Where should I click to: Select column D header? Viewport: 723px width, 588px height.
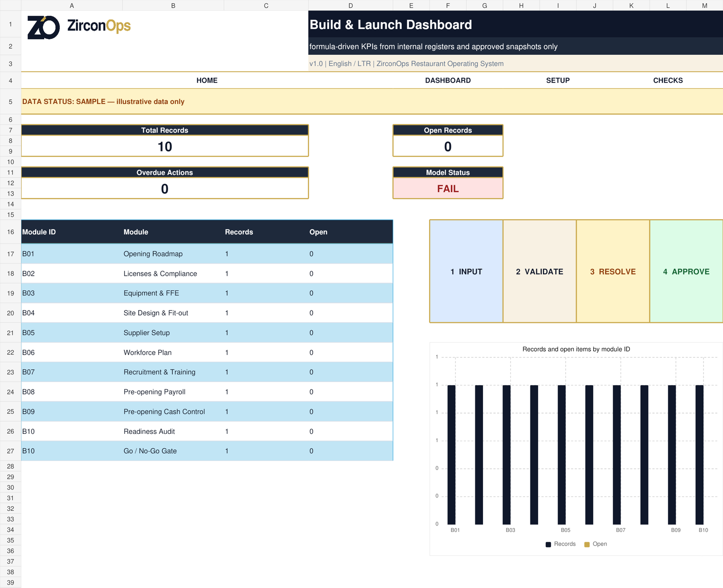pos(351,5)
